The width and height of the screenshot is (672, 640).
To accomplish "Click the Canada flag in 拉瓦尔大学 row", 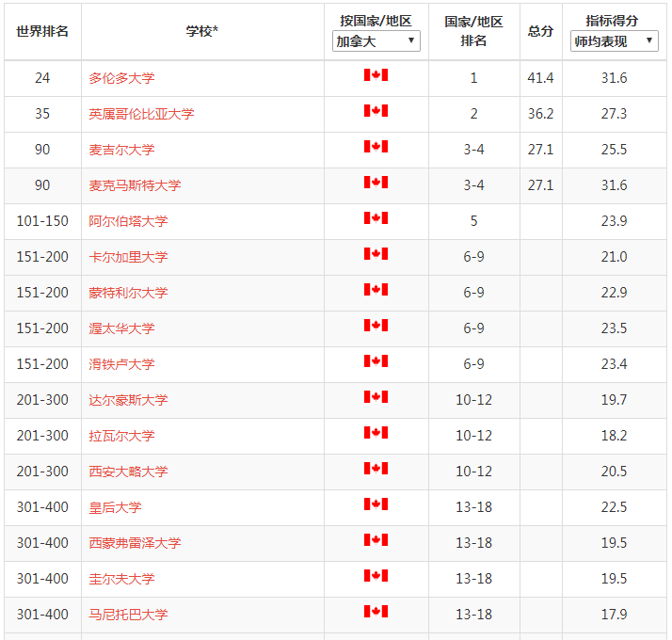I will point(376,433).
